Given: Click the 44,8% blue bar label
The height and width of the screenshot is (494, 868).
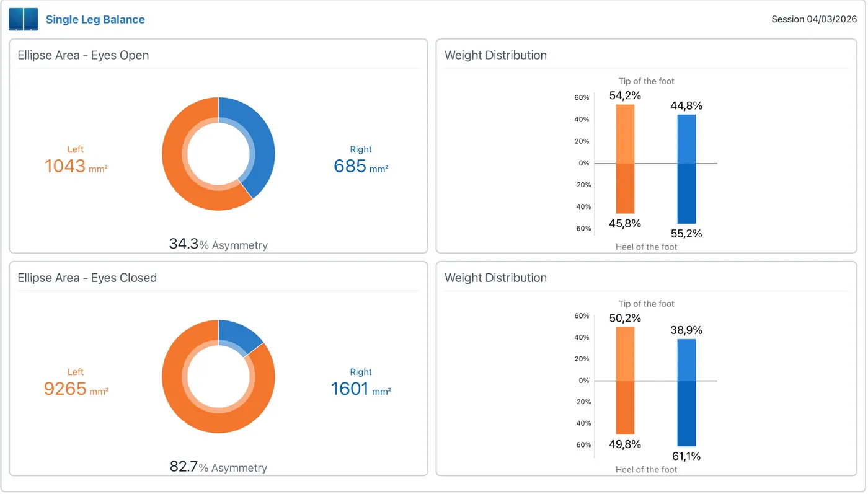Looking at the screenshot, I should (x=686, y=106).
